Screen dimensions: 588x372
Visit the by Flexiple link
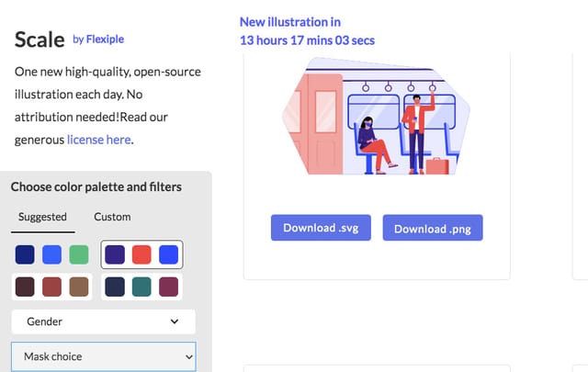pyautogui.click(x=98, y=39)
